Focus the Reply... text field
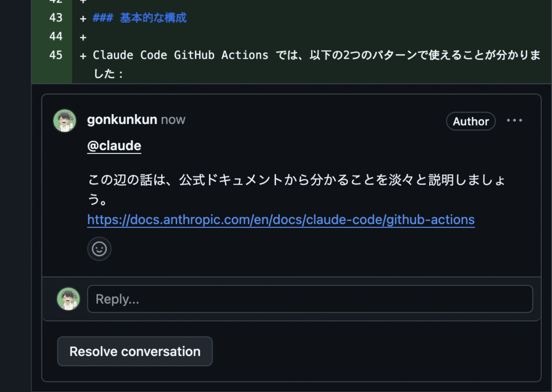552x392 pixels. tap(310, 299)
